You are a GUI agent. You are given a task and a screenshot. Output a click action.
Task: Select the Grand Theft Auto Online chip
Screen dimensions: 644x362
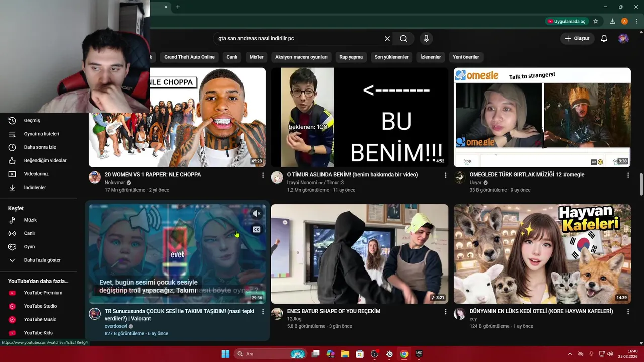pyautogui.click(x=189, y=57)
